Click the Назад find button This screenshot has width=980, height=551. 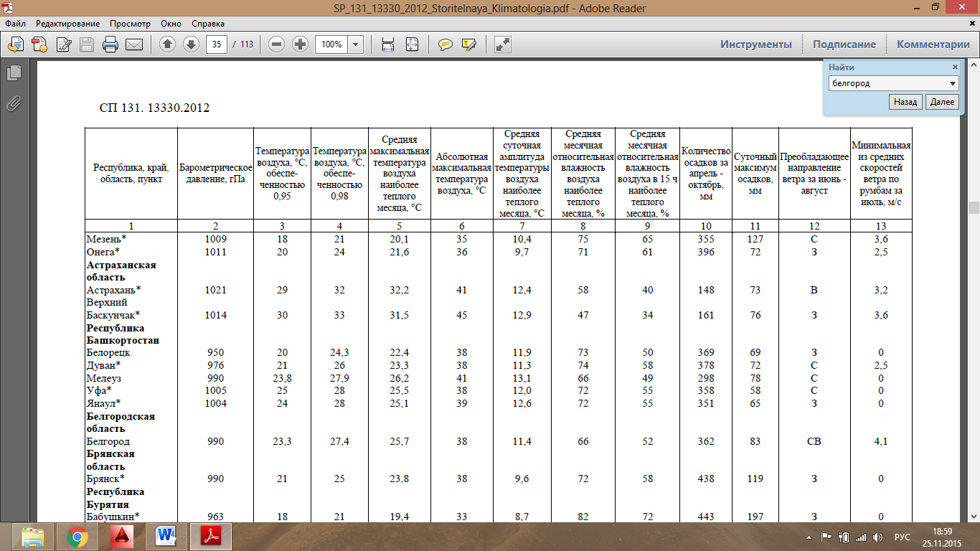pyautogui.click(x=906, y=102)
